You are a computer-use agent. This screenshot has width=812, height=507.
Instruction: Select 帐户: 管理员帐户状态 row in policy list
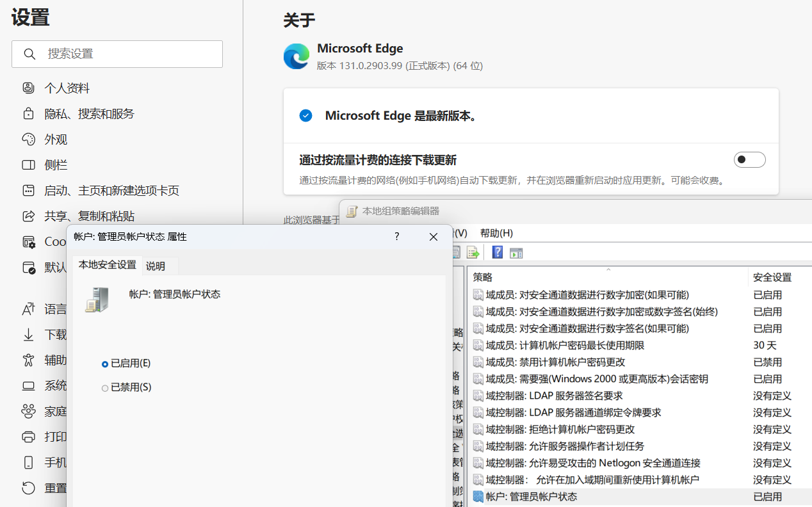point(640,496)
